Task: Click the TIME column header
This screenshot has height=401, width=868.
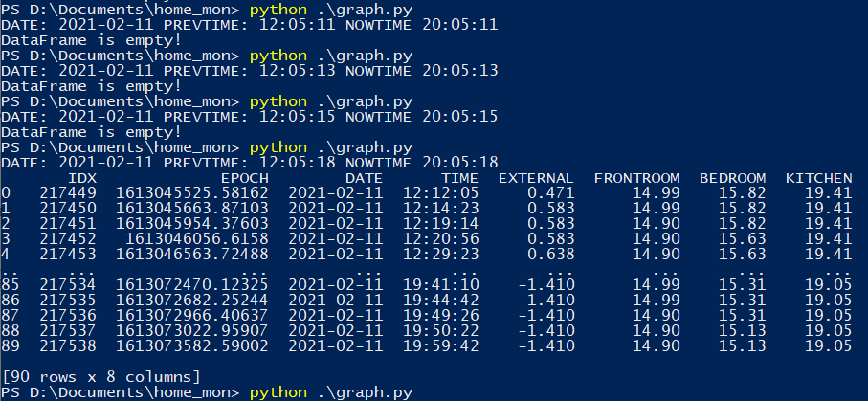Action: pyautogui.click(x=459, y=178)
